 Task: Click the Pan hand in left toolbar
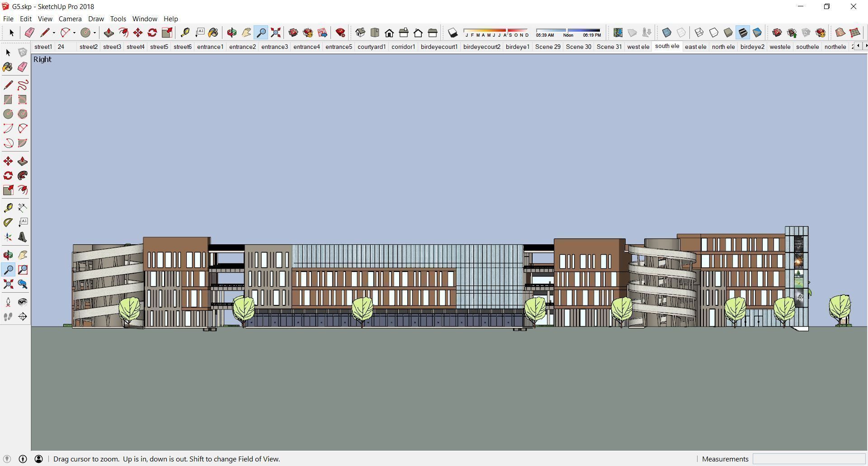(23, 255)
